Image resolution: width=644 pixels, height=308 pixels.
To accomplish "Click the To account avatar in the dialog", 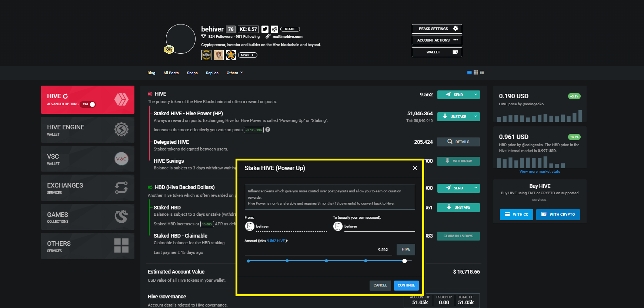I will point(338,226).
